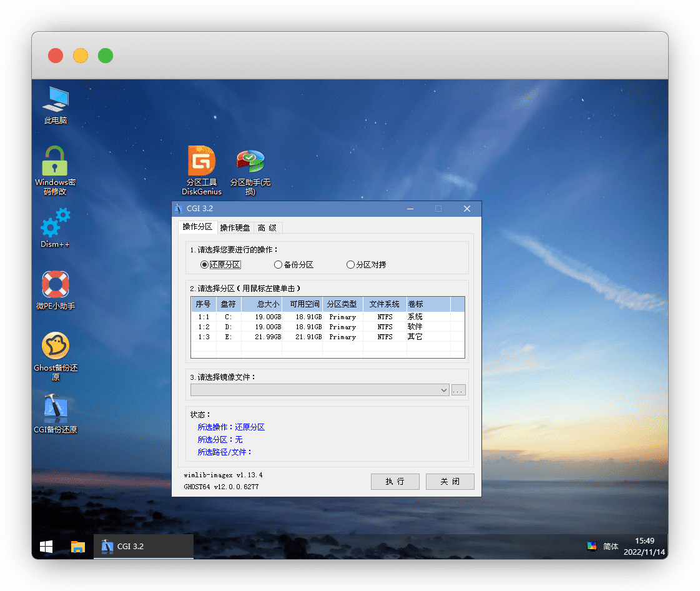Expand the image file dropdown list
This screenshot has height=591, width=700.
tap(444, 390)
